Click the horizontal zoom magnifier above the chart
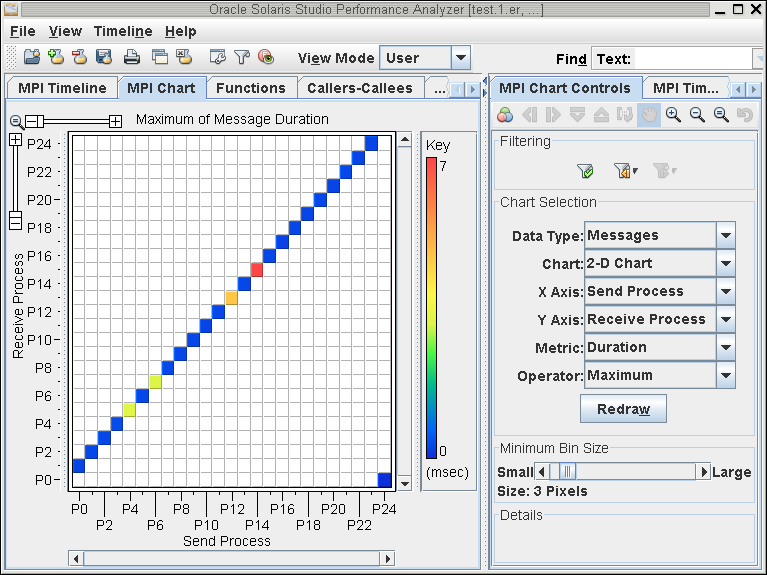The width and height of the screenshot is (767, 575). [16, 121]
